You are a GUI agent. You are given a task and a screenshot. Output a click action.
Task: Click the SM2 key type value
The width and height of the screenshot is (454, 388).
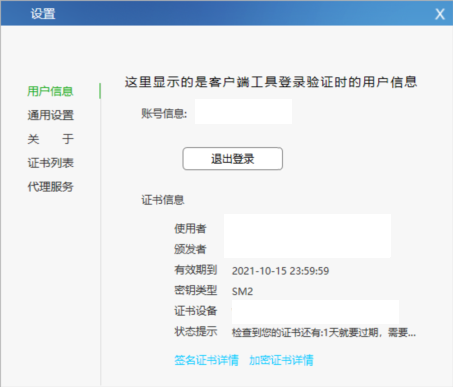[242, 292]
